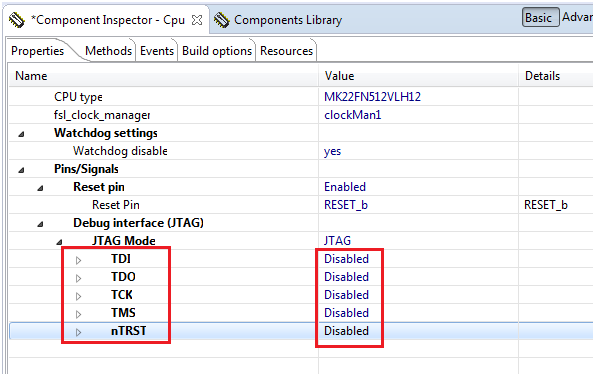The width and height of the screenshot is (605, 378).
Task: Click the MK22FN512VLH12 value
Action: pyautogui.click(x=372, y=97)
